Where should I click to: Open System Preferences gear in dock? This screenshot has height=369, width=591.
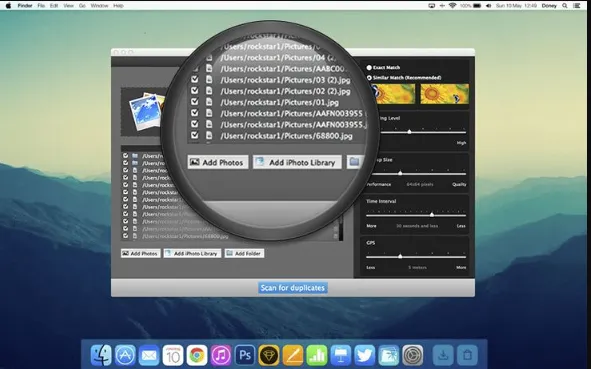[x=412, y=355]
